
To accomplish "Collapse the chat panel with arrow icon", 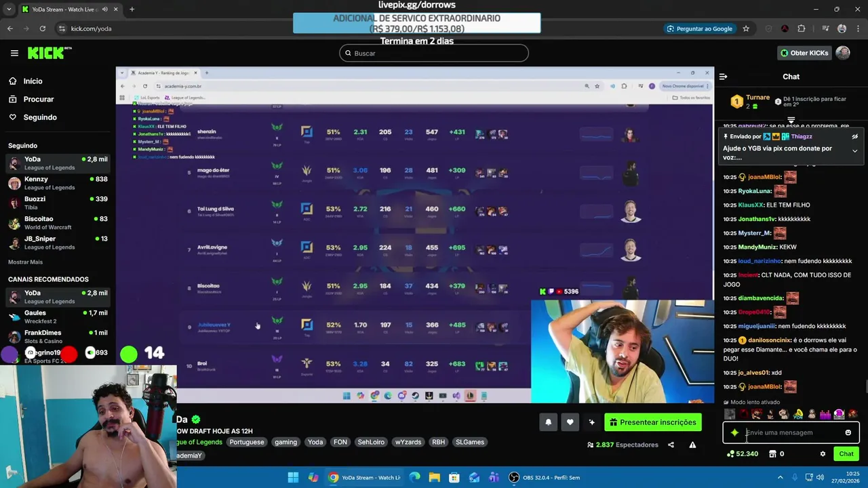I will tap(723, 77).
